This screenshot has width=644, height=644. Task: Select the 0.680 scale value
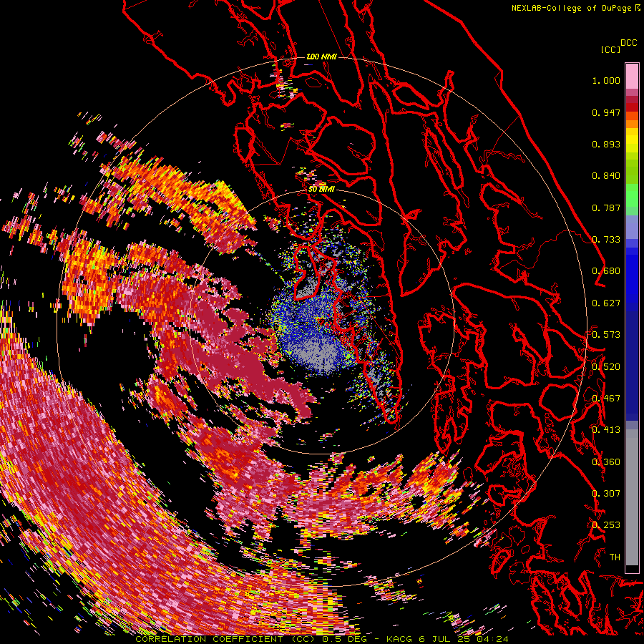click(606, 271)
